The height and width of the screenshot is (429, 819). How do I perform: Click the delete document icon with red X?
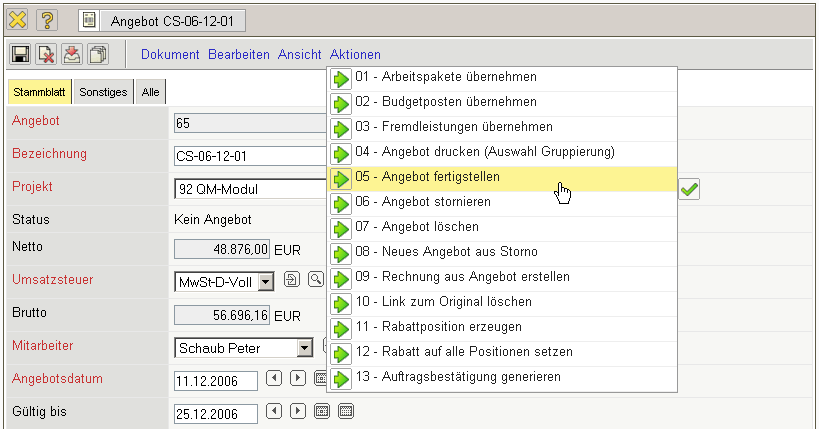coord(46,55)
